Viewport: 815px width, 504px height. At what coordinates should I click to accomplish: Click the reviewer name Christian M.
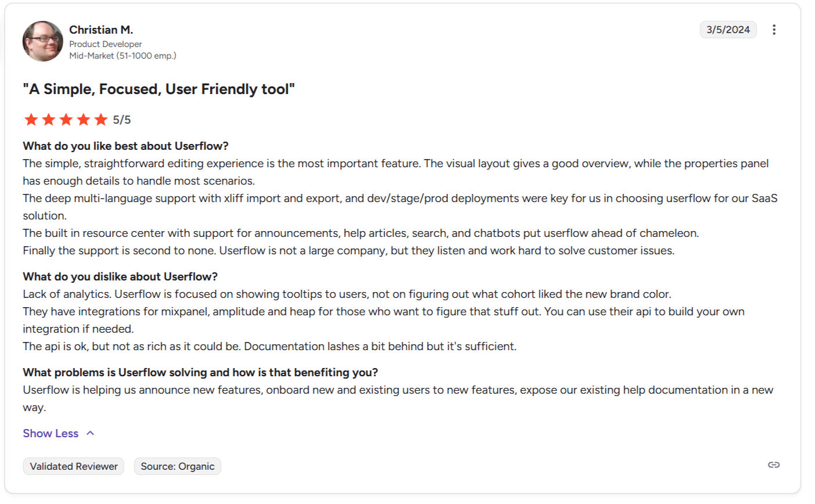[101, 30]
